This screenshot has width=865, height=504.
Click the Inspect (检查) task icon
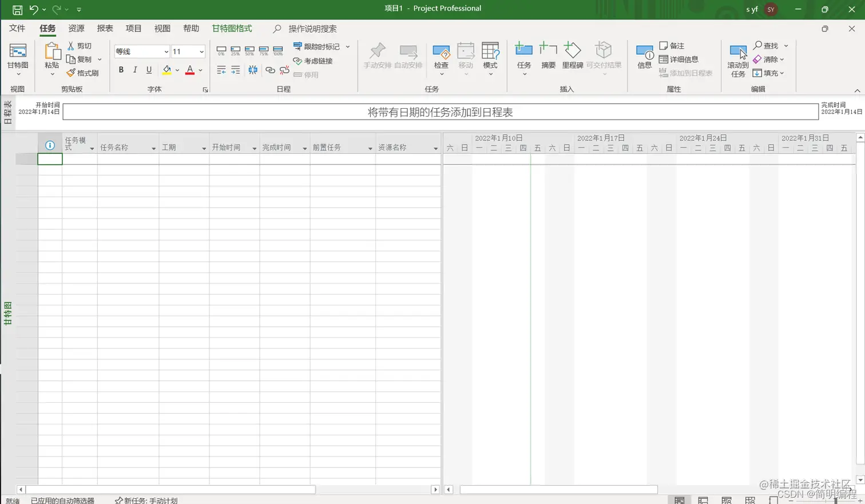click(x=441, y=51)
